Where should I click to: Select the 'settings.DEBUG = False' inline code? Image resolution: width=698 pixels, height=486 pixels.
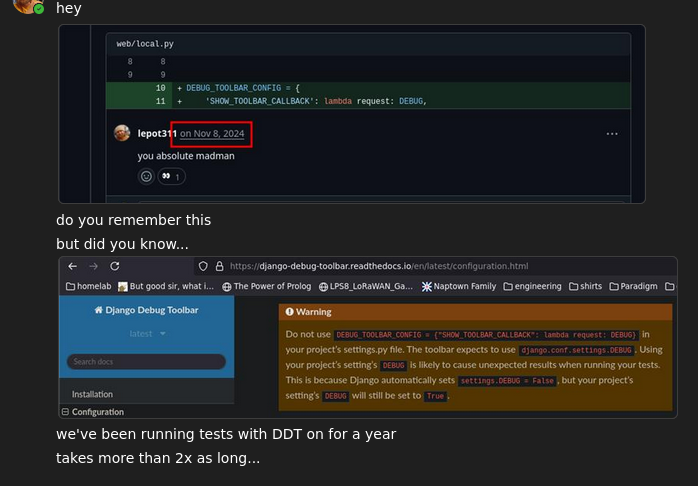(x=507, y=381)
